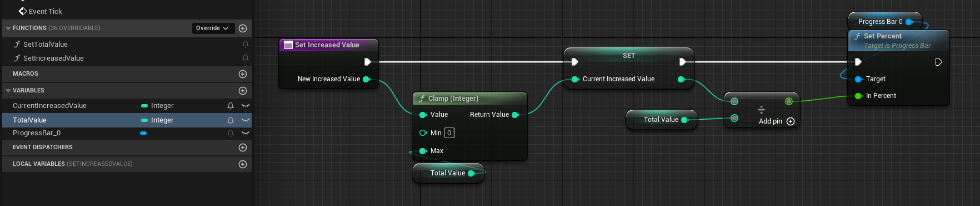Add a new event dispatcher

243,147
